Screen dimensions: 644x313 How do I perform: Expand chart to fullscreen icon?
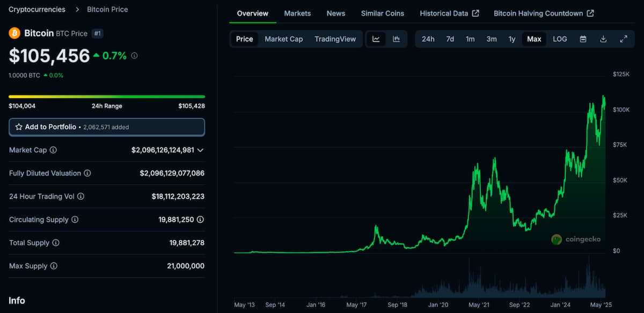[624, 39]
